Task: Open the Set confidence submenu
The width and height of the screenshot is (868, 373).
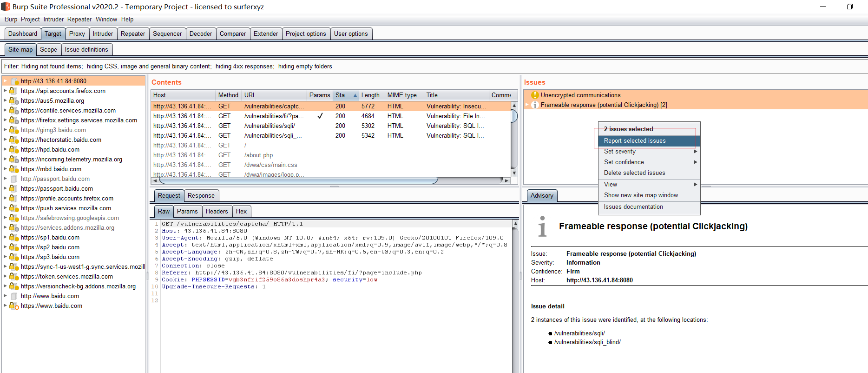Action: point(649,162)
